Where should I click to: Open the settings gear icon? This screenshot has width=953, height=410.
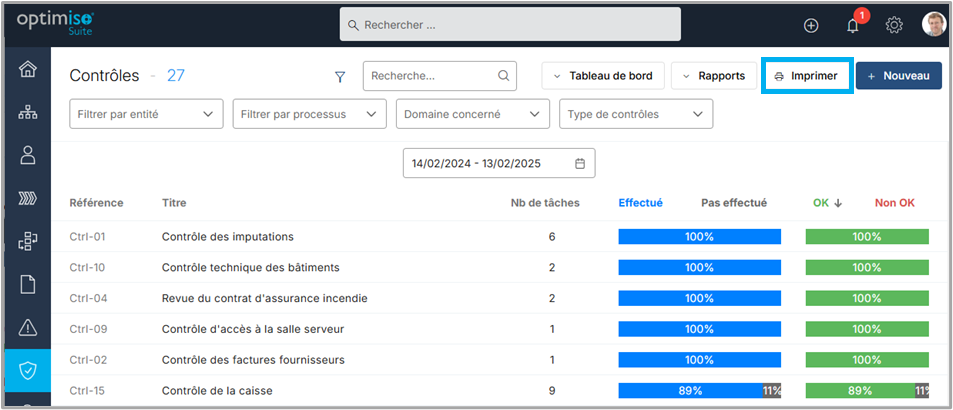pos(894,26)
